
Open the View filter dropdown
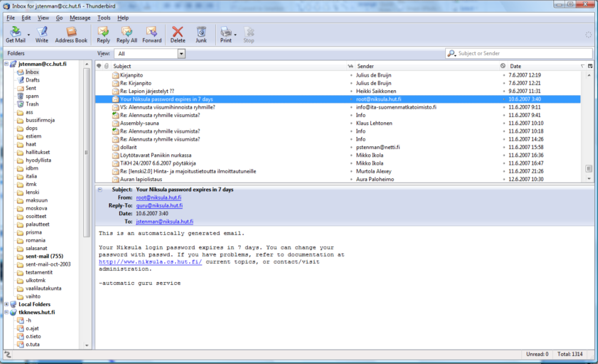pyautogui.click(x=182, y=54)
